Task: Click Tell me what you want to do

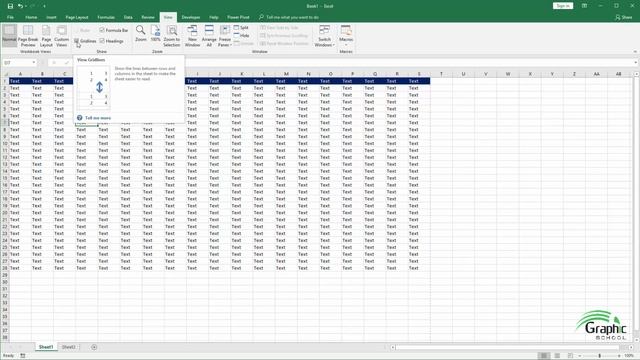Action: point(292,17)
